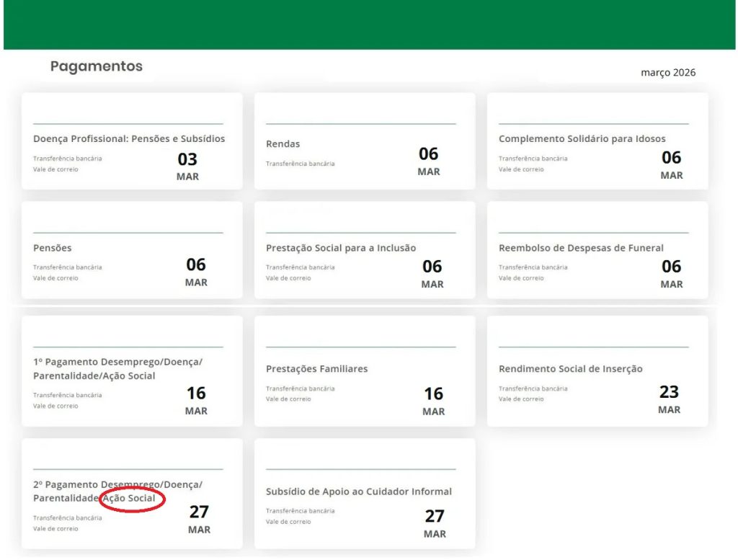Click the 16 MAR date on Prestações Familiares

click(433, 401)
